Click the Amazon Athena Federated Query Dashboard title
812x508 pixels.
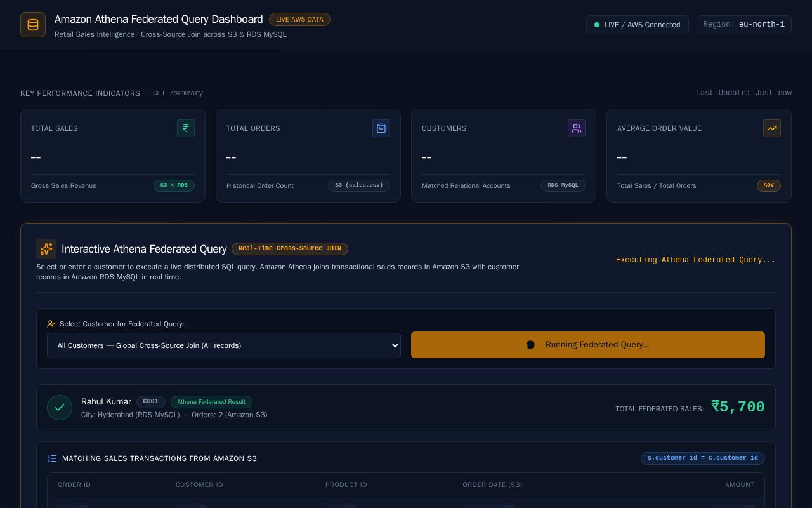point(159,20)
